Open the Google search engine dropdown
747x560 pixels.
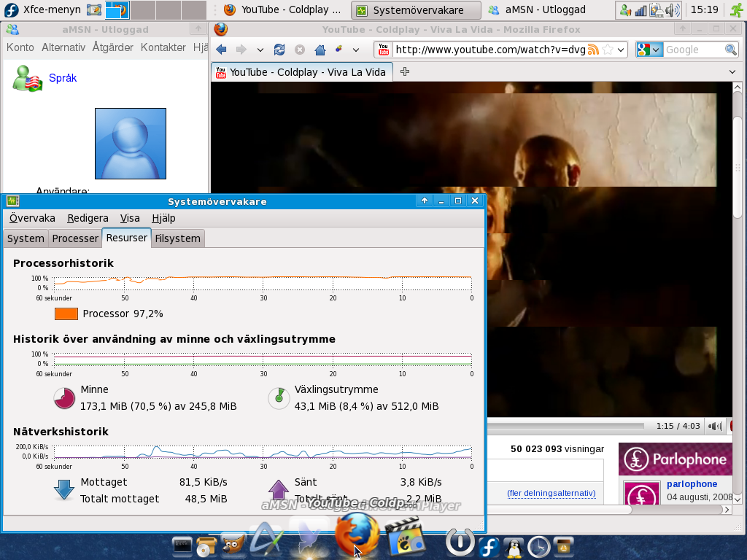(x=649, y=50)
